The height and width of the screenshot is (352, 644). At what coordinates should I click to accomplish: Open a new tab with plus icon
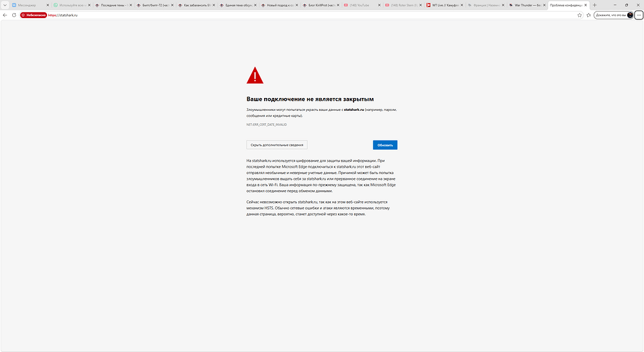[x=594, y=5]
